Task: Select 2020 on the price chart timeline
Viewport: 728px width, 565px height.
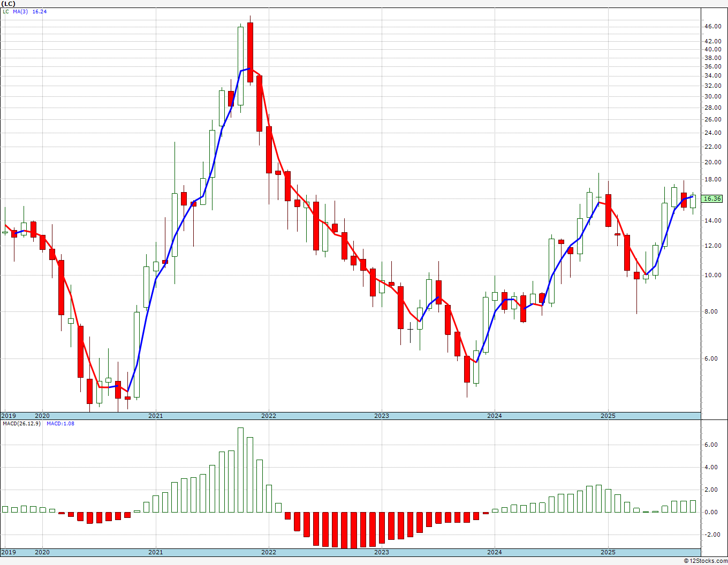Action: point(42,416)
